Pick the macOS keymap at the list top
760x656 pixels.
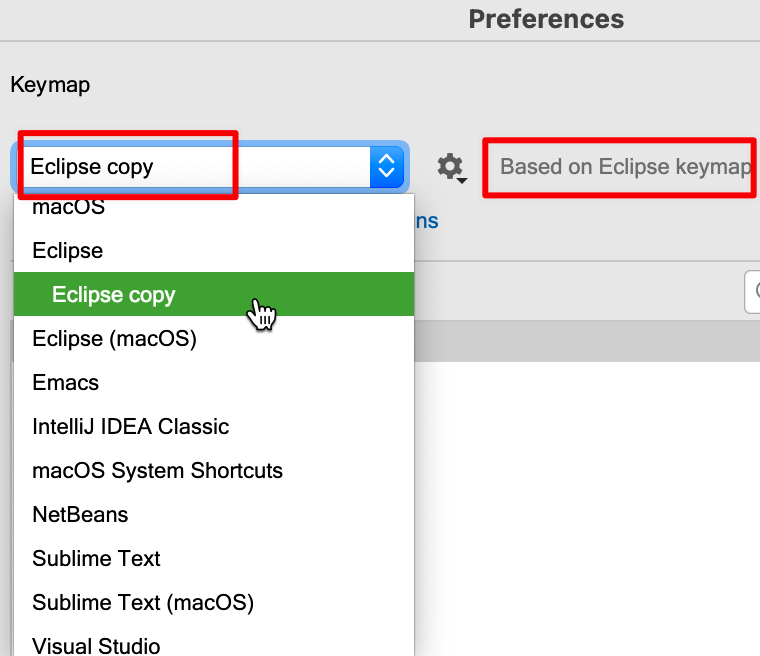(x=68, y=208)
